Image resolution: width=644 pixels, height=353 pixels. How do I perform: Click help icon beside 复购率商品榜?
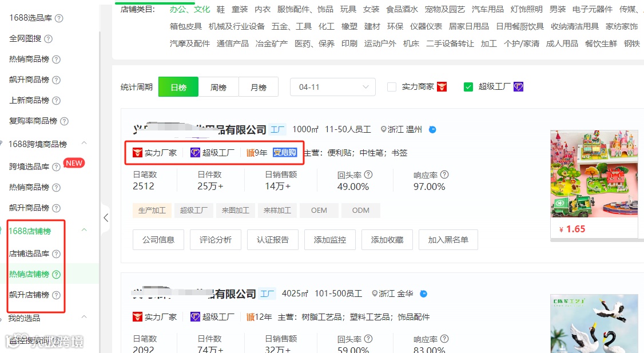point(64,121)
